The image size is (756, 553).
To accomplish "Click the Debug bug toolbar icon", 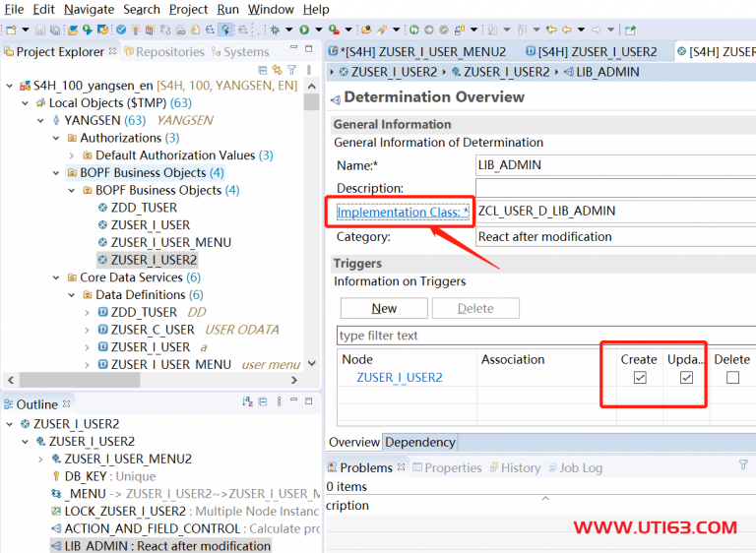I will pos(275,31).
